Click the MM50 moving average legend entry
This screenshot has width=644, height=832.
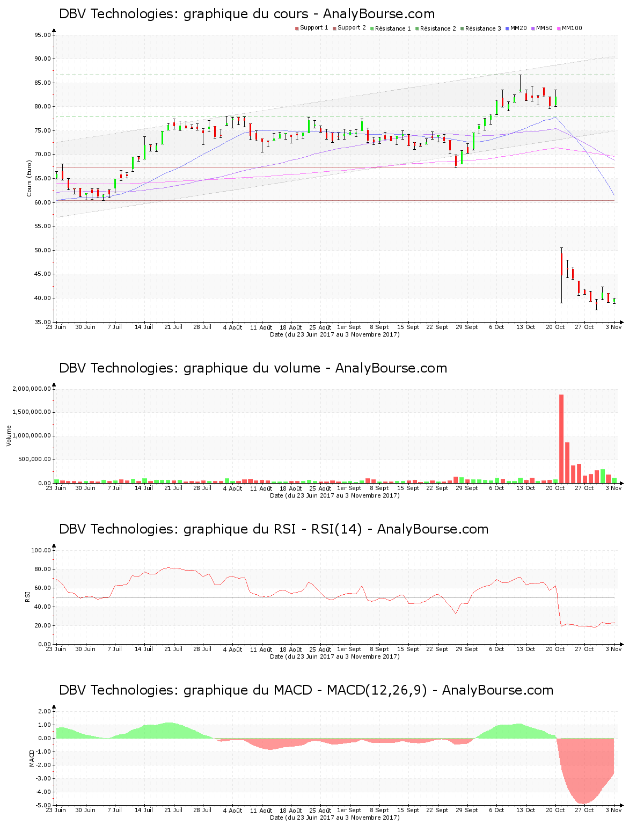point(541,28)
